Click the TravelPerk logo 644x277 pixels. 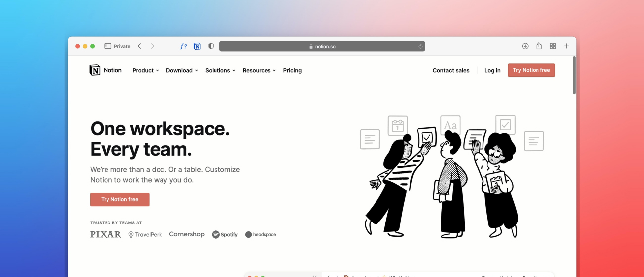tap(145, 234)
